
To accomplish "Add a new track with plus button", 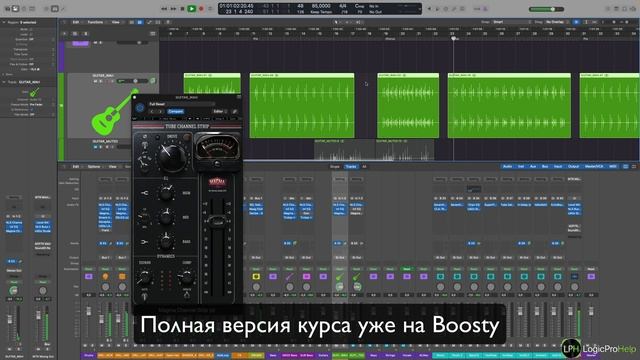I will 64,33.
